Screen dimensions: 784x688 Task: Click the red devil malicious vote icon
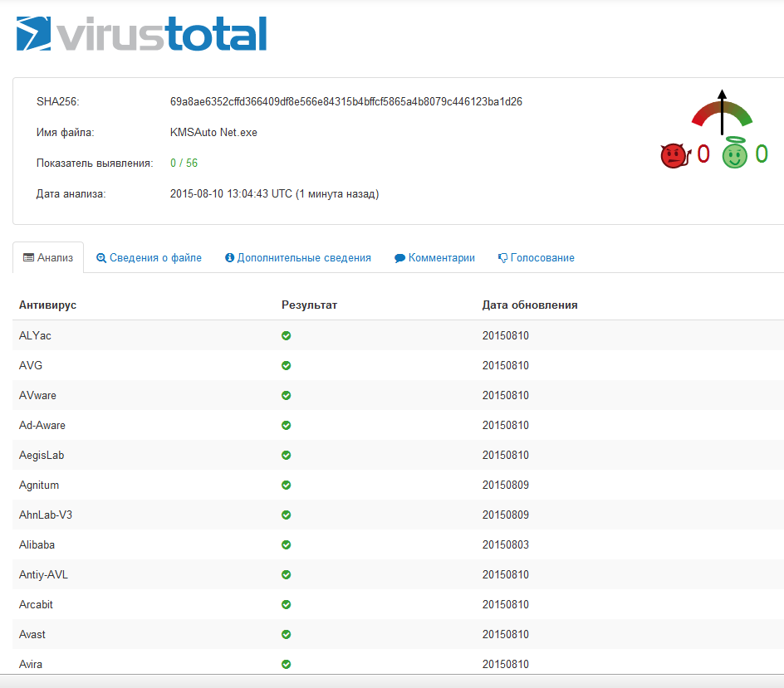click(674, 155)
